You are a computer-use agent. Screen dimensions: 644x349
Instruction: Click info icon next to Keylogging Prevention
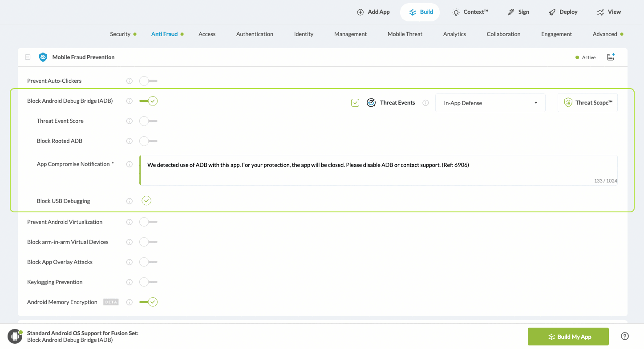click(130, 282)
